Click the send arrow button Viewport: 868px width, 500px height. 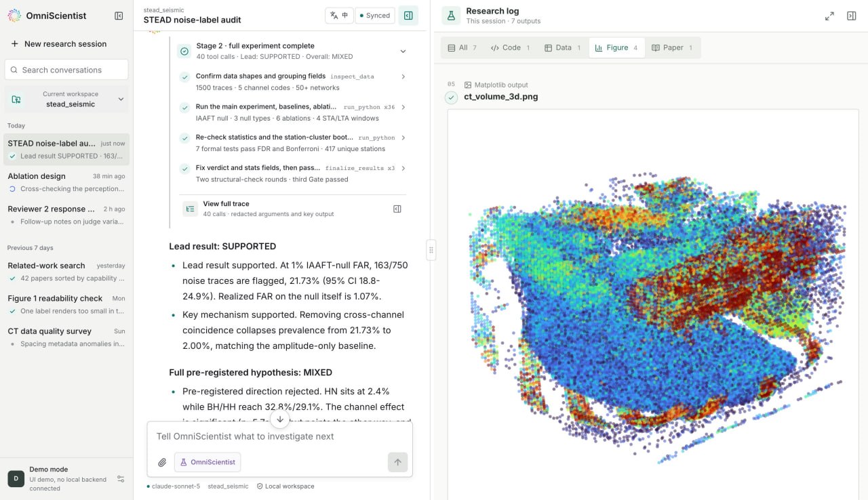pyautogui.click(x=398, y=462)
